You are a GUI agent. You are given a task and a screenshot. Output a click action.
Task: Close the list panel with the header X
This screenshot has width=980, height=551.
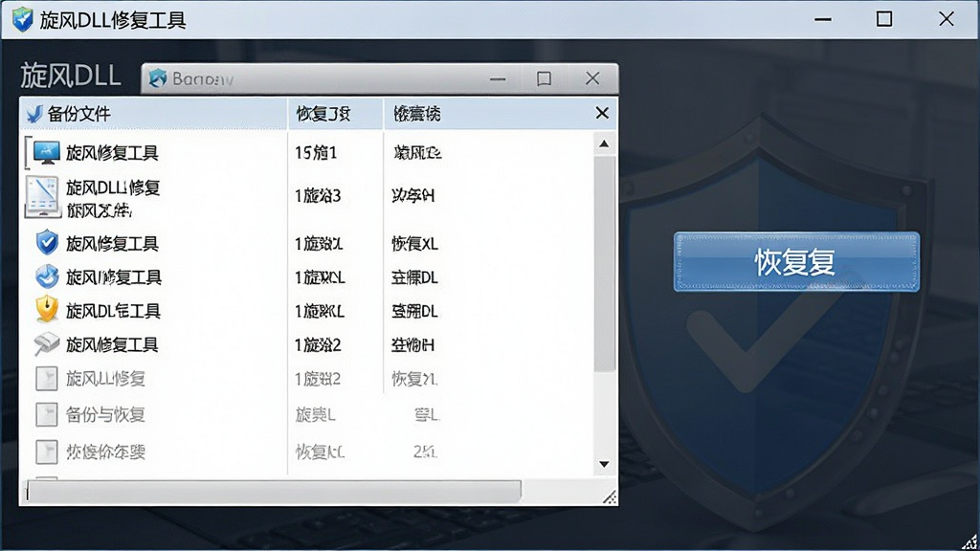point(602,113)
